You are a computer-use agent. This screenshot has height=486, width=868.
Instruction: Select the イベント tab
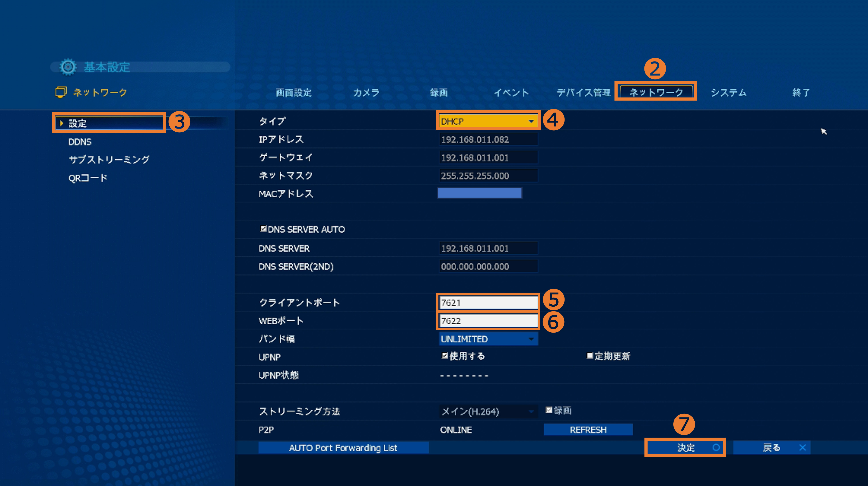(x=511, y=93)
